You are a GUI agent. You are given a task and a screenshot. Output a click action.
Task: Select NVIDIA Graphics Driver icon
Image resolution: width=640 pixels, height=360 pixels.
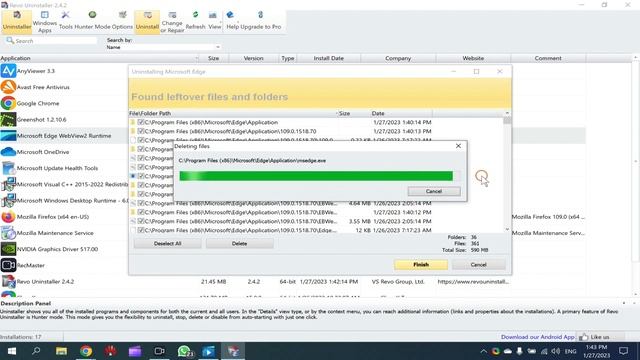point(8,249)
